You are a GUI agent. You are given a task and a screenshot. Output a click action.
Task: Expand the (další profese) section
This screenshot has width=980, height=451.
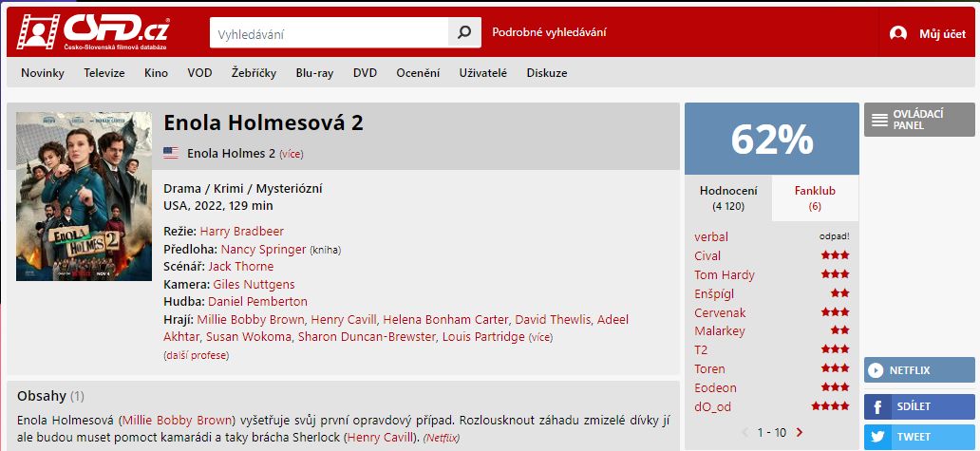click(197, 355)
